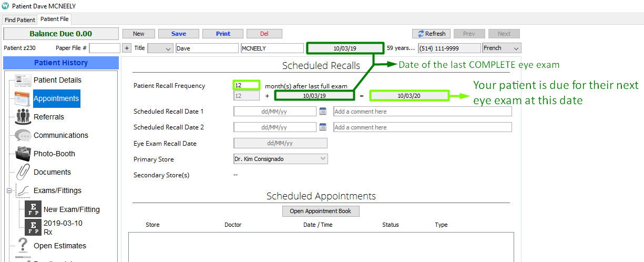The height and width of the screenshot is (262, 644).
Task: Open the Primary Store dropdown
Action: click(x=280, y=159)
